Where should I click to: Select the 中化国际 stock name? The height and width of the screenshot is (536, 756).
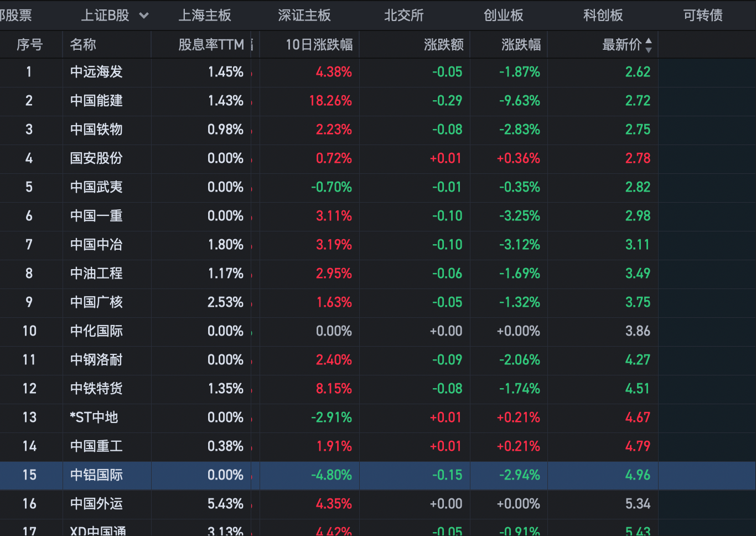(96, 331)
